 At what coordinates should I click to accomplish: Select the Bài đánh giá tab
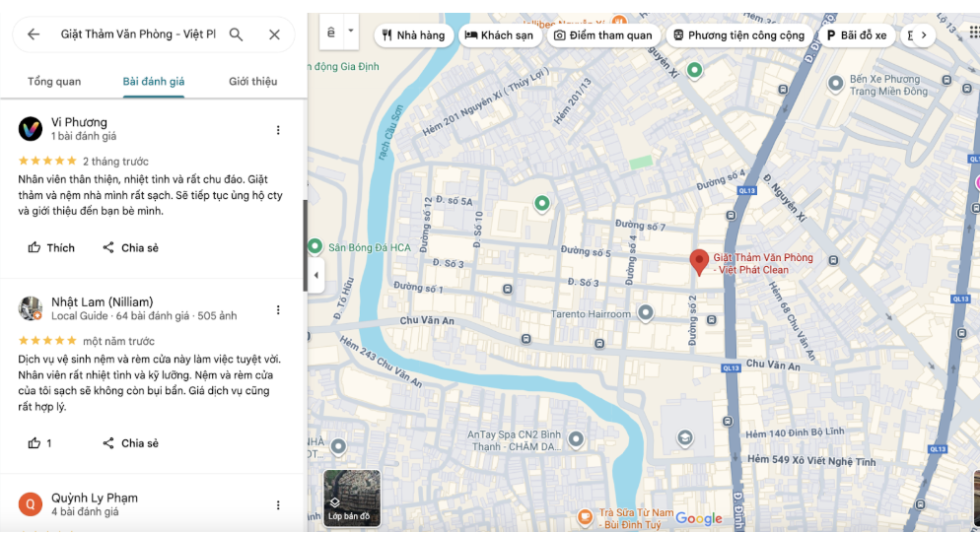pyautogui.click(x=153, y=82)
